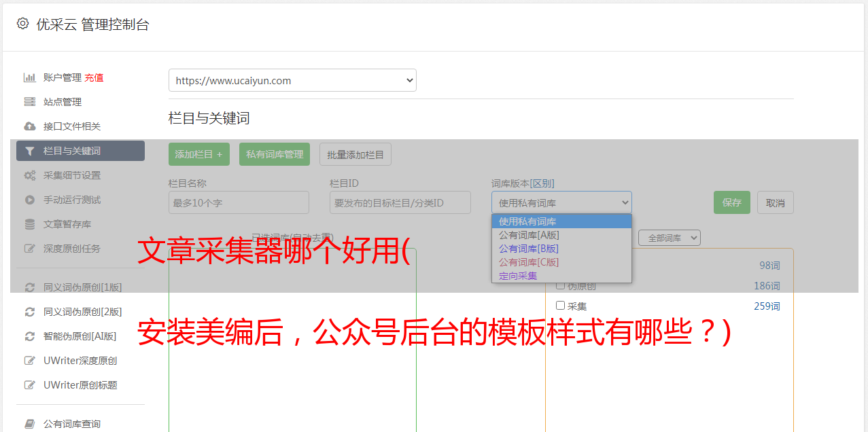Click the play icon for 手动运行测试

[29, 200]
